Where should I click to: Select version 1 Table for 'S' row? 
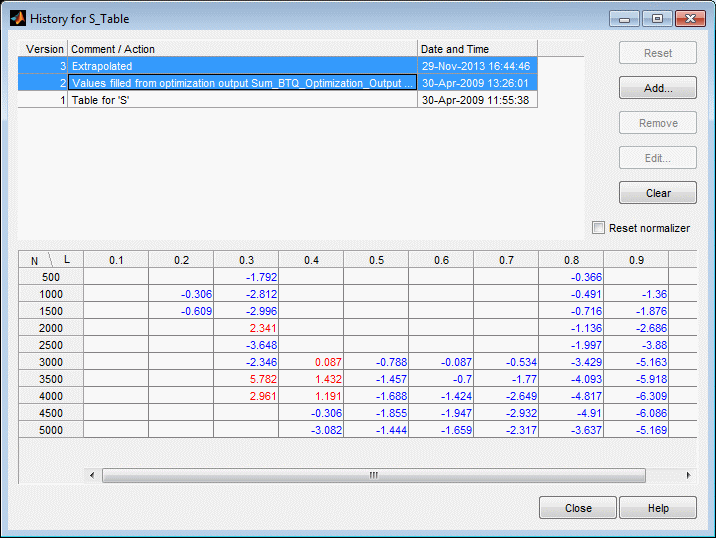click(278, 100)
